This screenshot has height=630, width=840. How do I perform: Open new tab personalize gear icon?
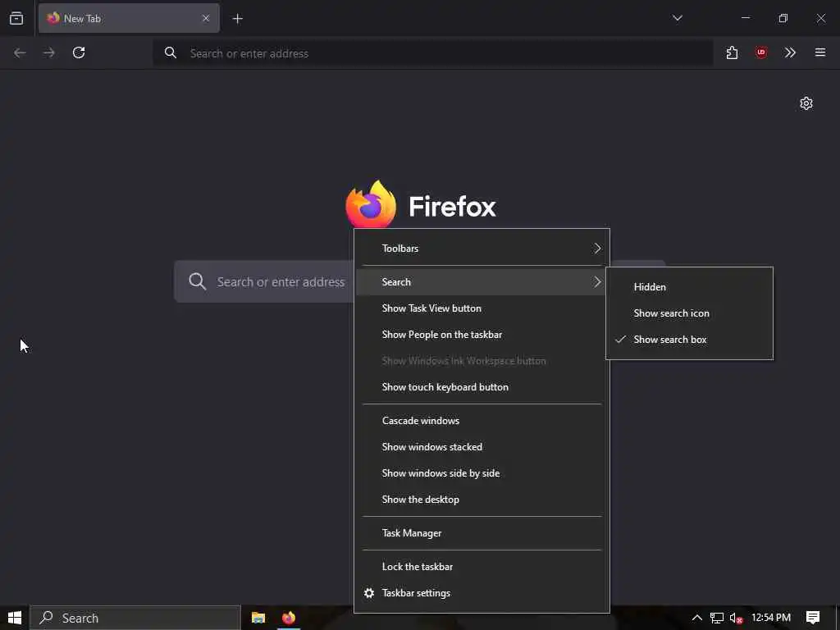tap(806, 103)
